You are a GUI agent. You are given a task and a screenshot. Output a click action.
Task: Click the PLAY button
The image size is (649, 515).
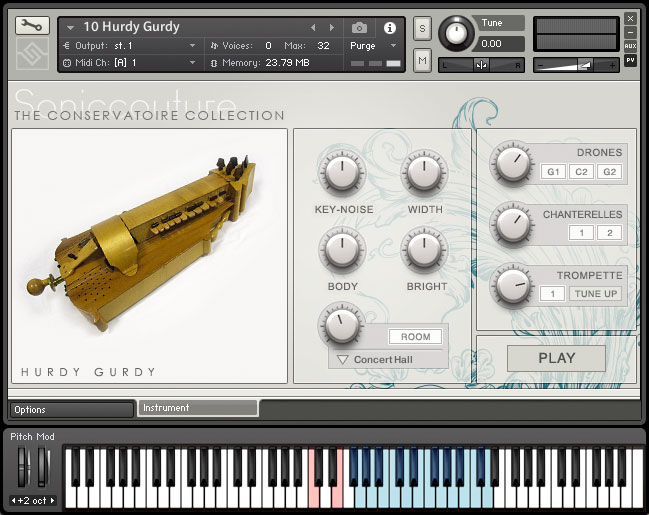click(x=556, y=358)
